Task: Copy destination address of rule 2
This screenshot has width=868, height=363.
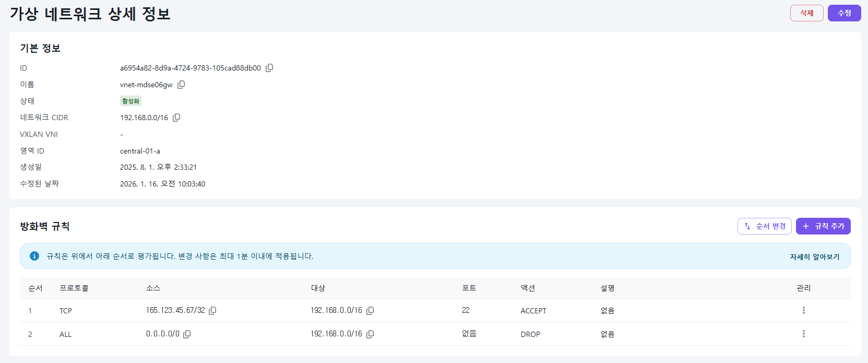Action: [370, 334]
